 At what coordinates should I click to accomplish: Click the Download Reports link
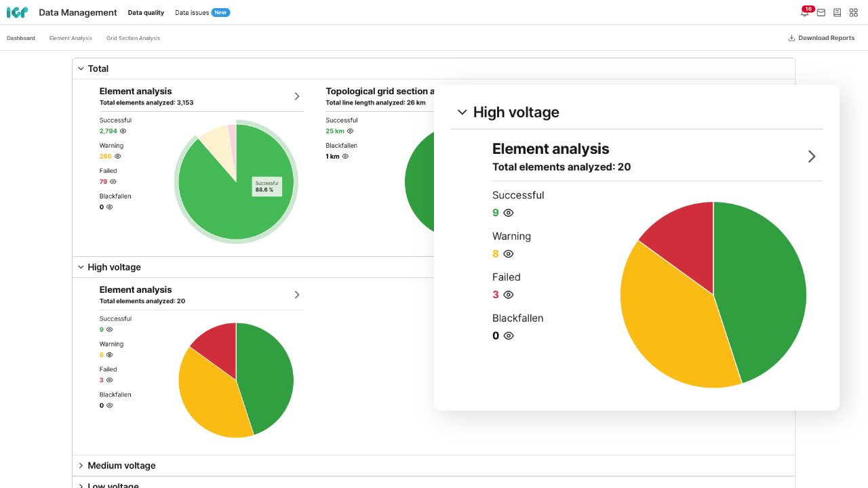(x=826, y=38)
